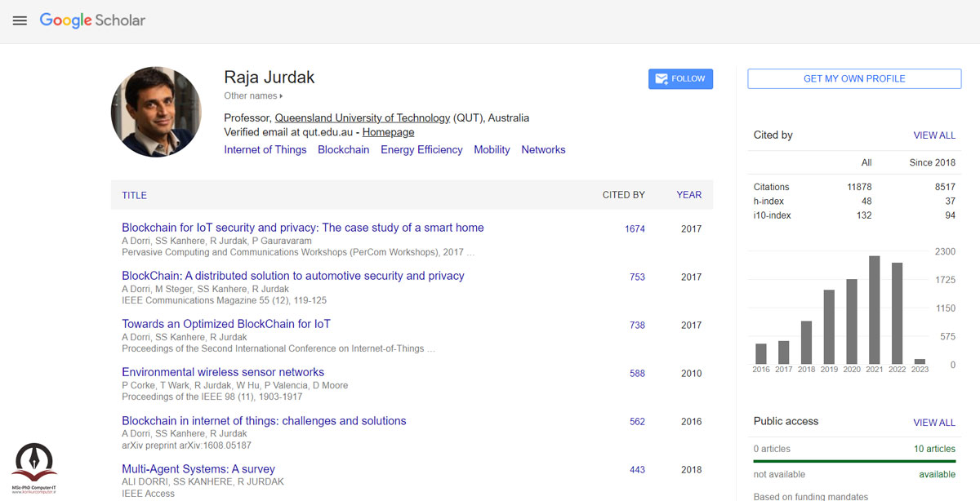Open 'Environmental wireless sensor networks' paper
980x501 pixels.
pyautogui.click(x=223, y=372)
